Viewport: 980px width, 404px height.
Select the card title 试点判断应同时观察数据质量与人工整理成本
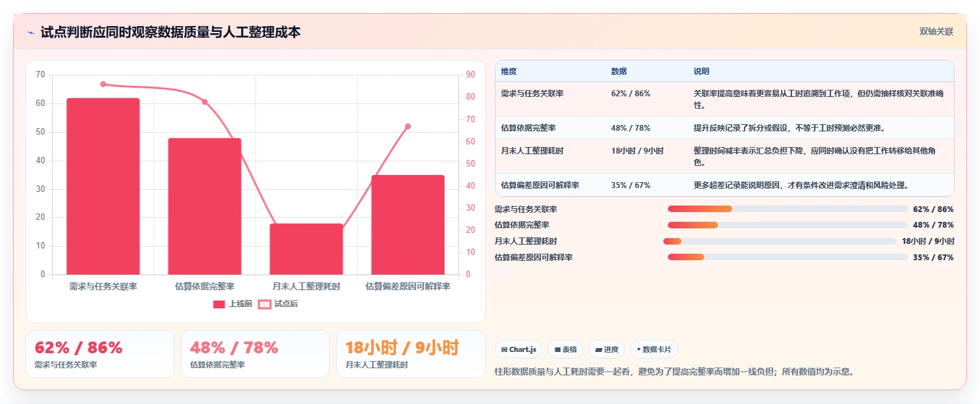[170, 32]
